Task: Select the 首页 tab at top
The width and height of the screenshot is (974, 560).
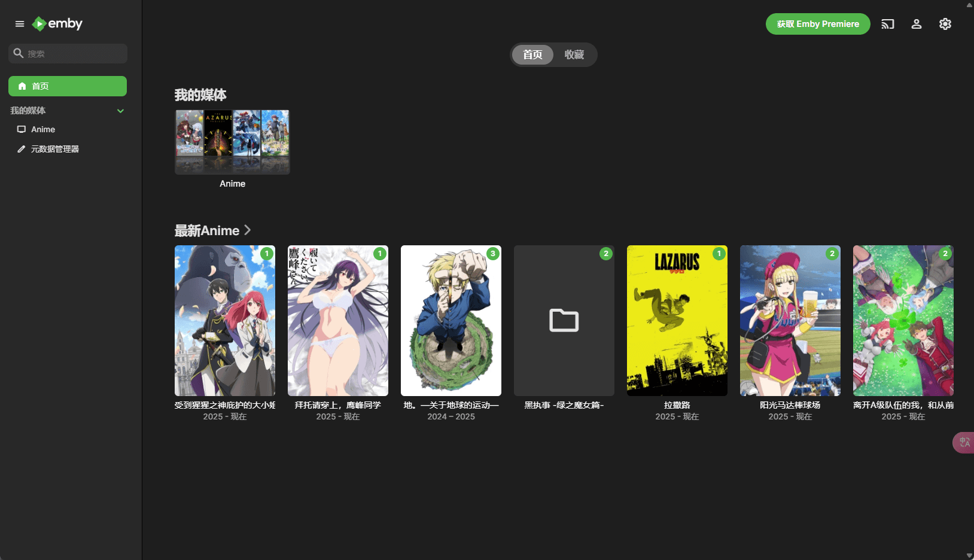Action: point(532,54)
